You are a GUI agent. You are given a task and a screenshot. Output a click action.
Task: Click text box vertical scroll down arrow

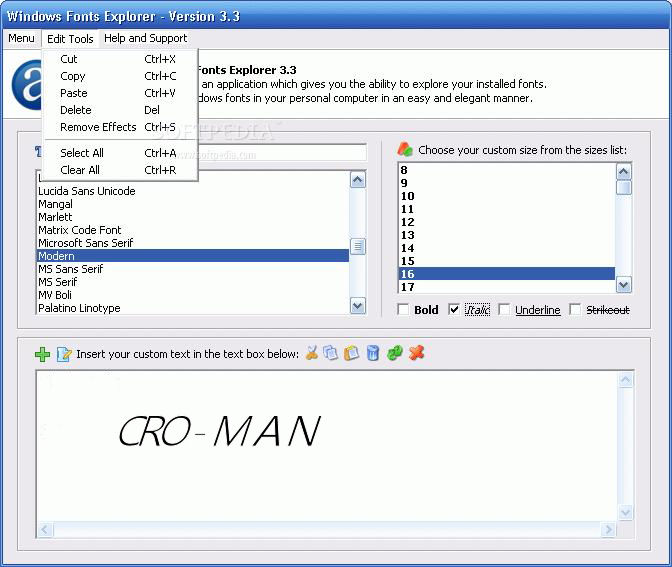(x=626, y=513)
